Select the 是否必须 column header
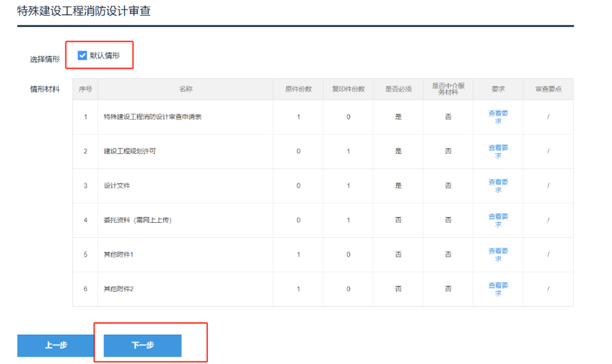The width and height of the screenshot is (612, 364). click(398, 90)
